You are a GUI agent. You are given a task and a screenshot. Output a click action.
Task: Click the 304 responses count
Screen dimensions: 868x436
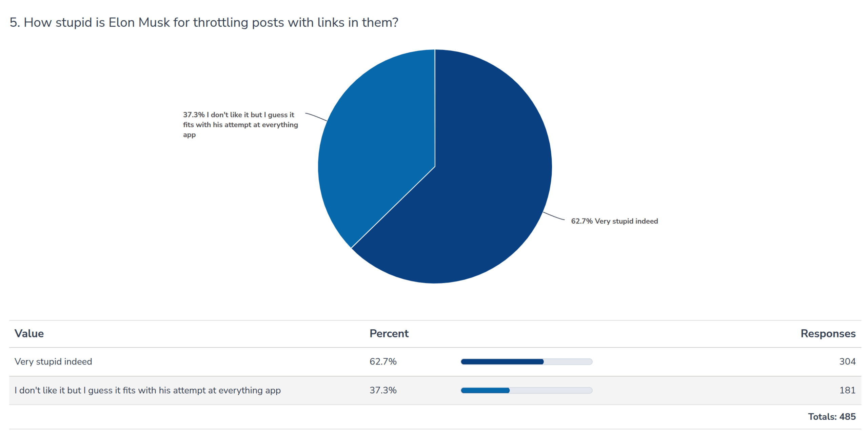pos(847,362)
